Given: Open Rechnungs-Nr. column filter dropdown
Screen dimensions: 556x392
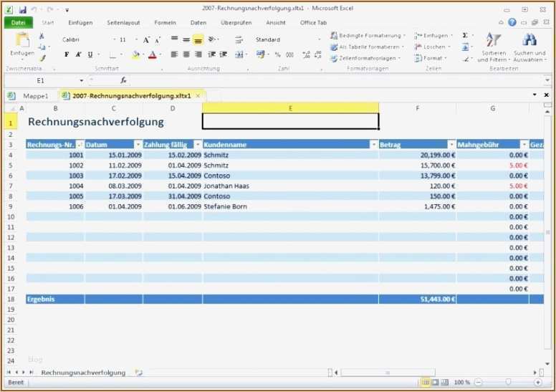Looking at the screenshot, I should click(80, 145).
